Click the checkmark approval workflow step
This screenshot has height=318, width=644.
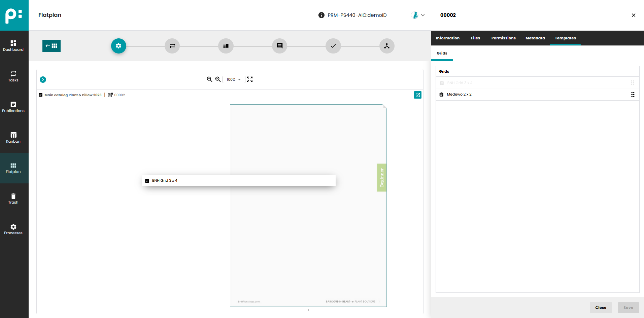click(333, 46)
